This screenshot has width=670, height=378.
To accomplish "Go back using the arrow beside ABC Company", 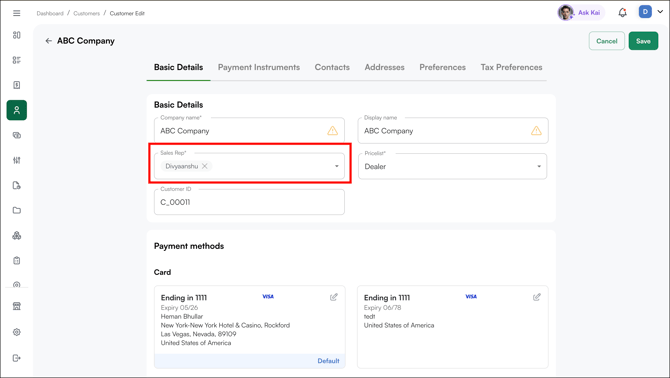I will pyautogui.click(x=48, y=41).
